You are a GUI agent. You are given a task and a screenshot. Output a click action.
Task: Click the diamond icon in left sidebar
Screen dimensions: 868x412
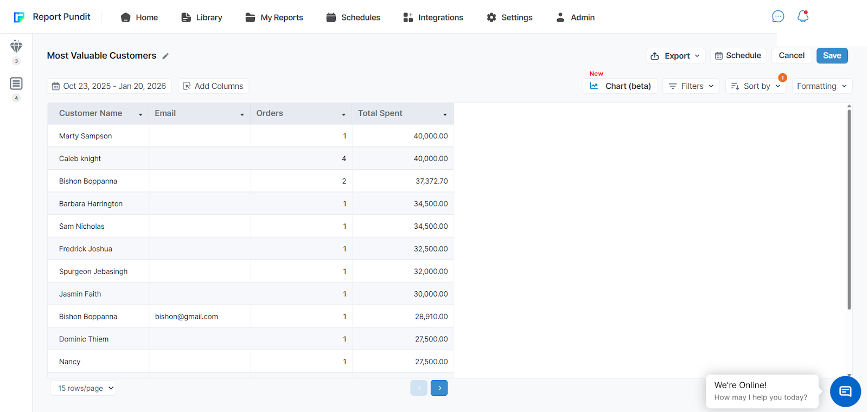click(16, 46)
